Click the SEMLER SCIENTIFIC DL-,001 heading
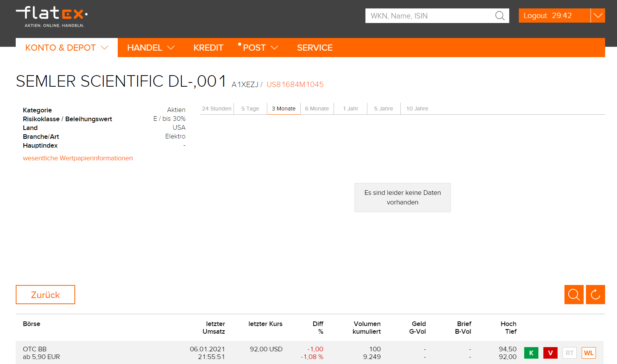617x364 pixels. pos(121,81)
